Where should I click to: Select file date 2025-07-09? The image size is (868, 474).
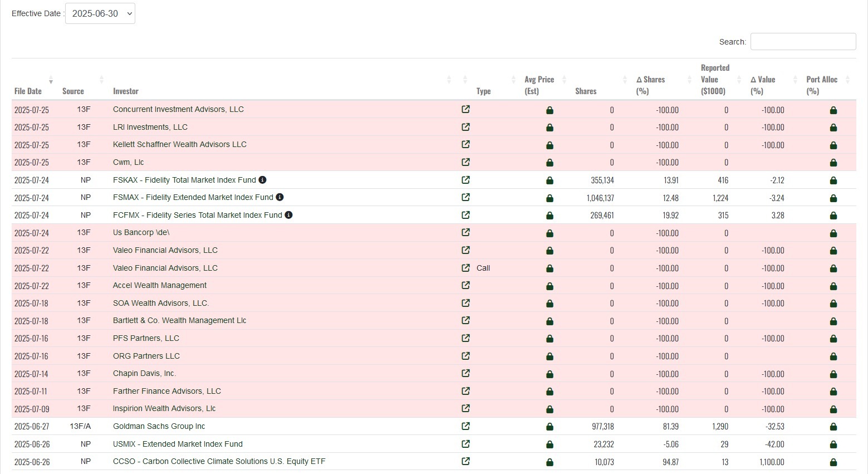[x=32, y=409]
